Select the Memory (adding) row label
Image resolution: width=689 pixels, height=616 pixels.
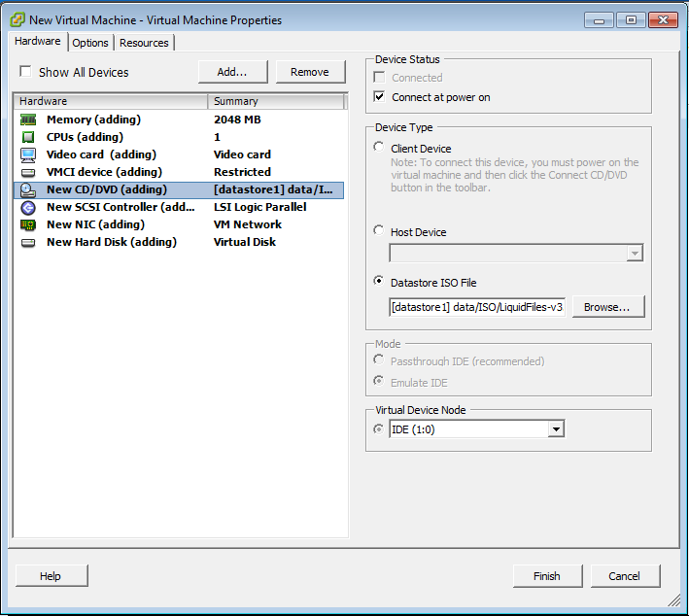click(x=93, y=120)
